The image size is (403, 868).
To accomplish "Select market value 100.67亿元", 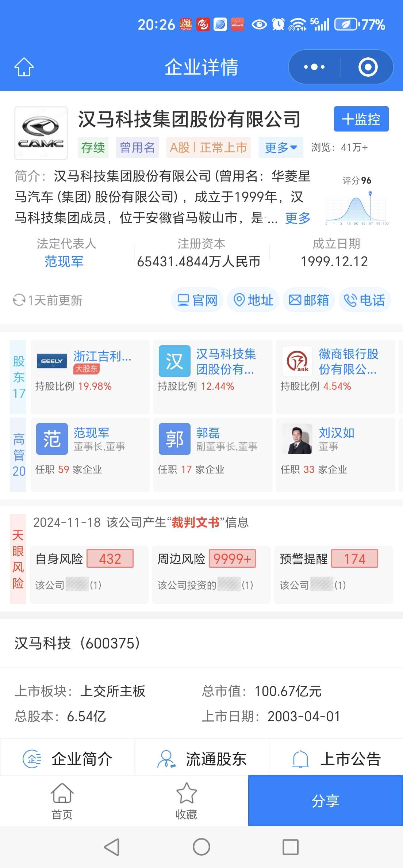I will 288,691.
